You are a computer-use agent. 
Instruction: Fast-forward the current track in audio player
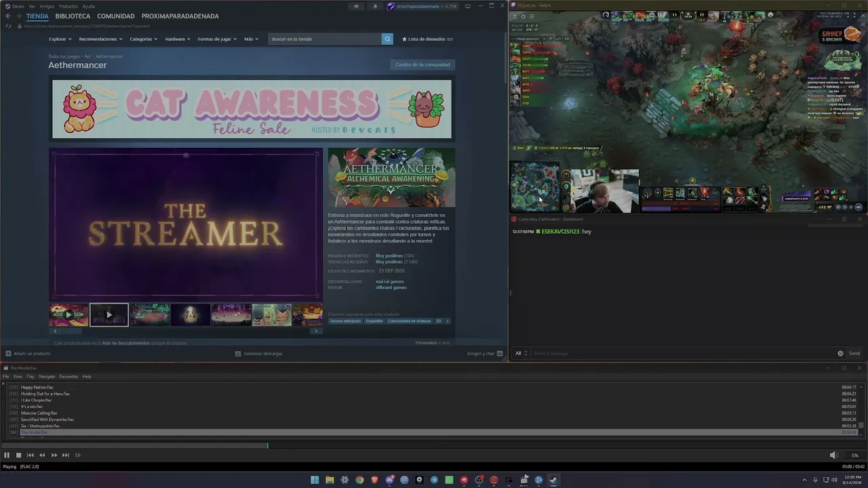pyautogui.click(x=54, y=455)
